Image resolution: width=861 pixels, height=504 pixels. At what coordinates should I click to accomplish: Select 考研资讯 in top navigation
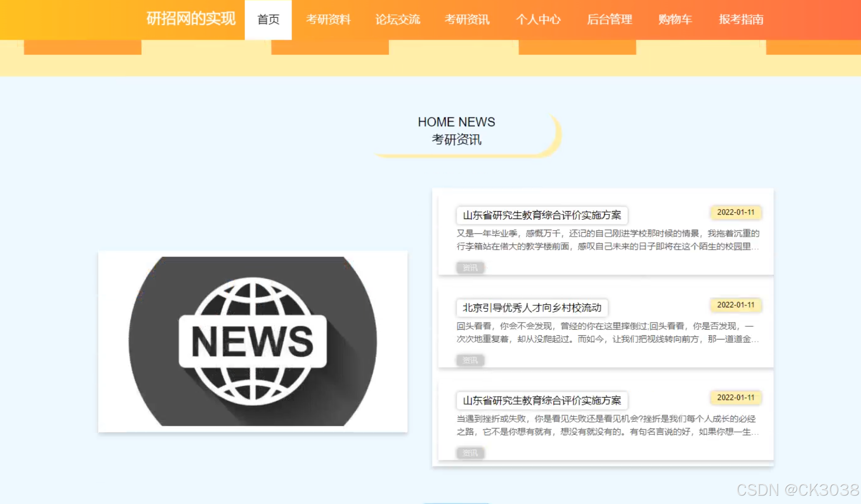467,19
